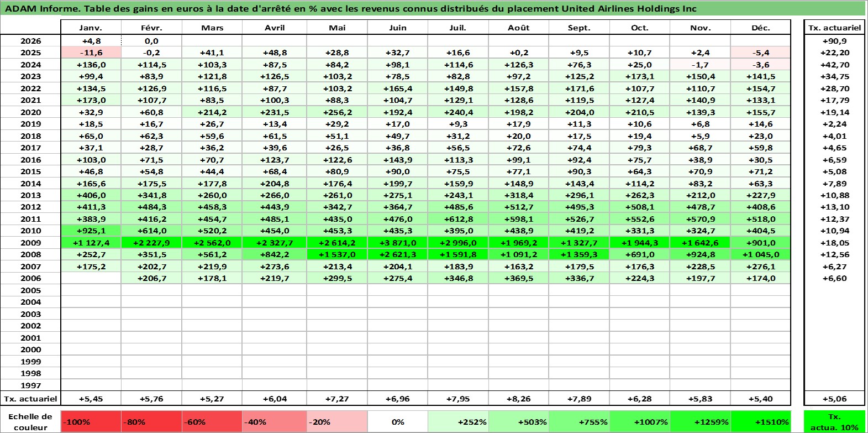Select the +206,7 cell for February 2006
Viewport: 868px width, 433px height.
click(x=151, y=278)
